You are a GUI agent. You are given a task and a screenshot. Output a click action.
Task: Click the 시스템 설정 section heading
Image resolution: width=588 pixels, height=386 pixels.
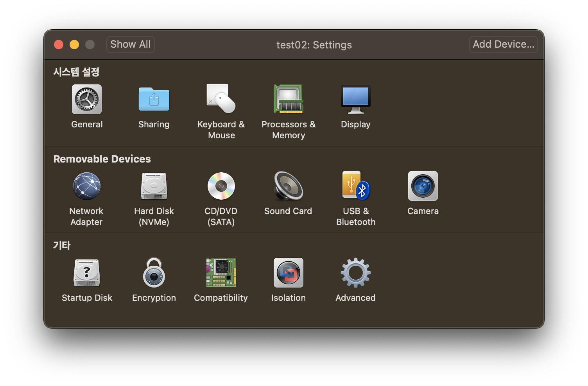pos(77,72)
